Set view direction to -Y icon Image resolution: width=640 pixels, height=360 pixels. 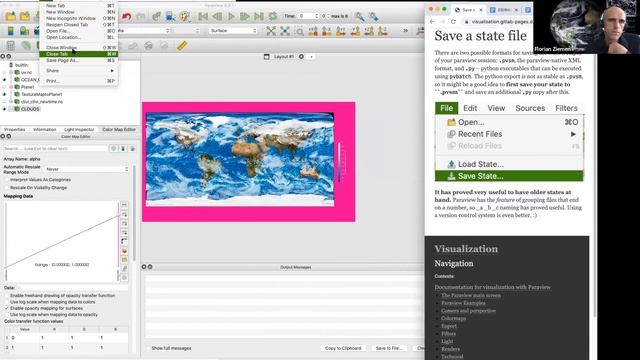pyautogui.click(x=355, y=31)
